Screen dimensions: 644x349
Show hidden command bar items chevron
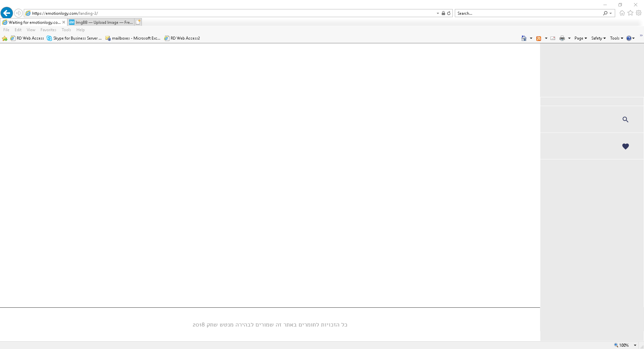[x=641, y=36]
